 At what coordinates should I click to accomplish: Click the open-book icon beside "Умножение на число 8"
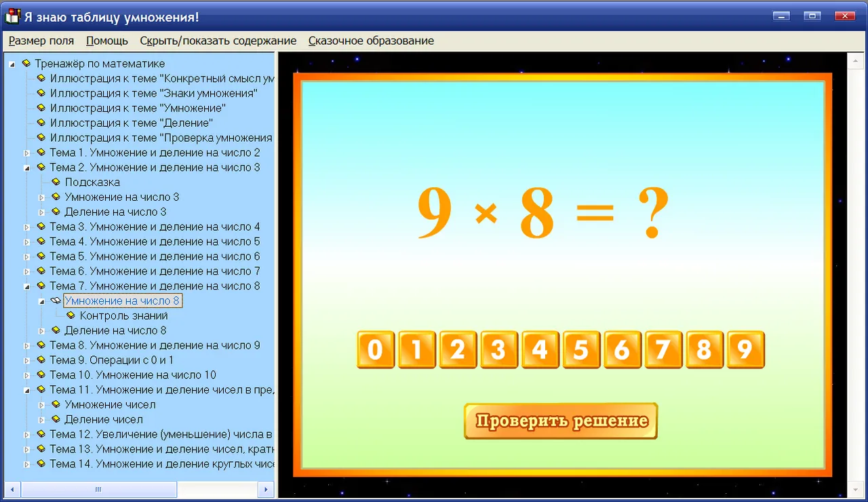pos(56,301)
